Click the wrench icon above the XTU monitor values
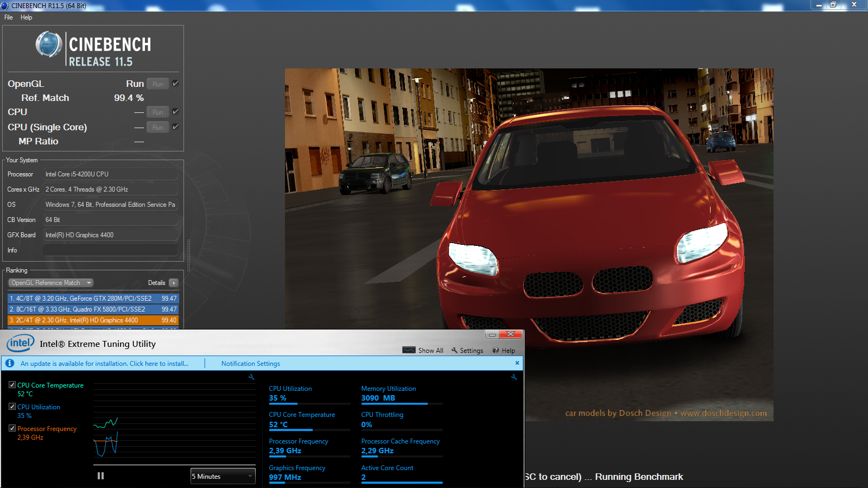The height and width of the screenshot is (488, 868). click(x=514, y=377)
